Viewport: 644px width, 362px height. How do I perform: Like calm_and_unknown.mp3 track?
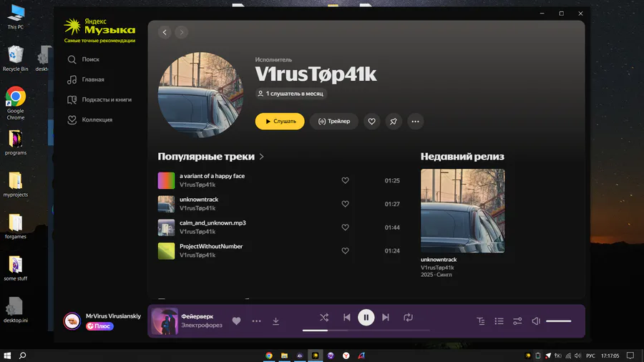point(345,228)
